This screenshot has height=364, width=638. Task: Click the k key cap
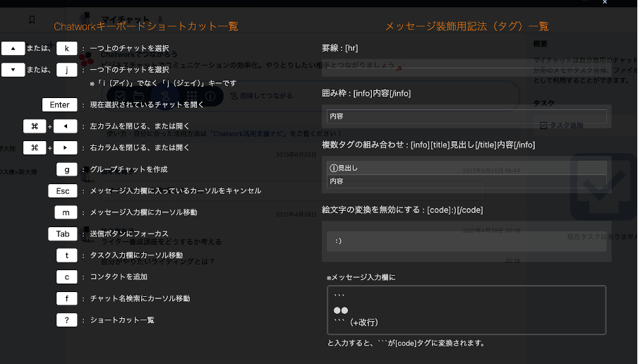[x=67, y=49]
